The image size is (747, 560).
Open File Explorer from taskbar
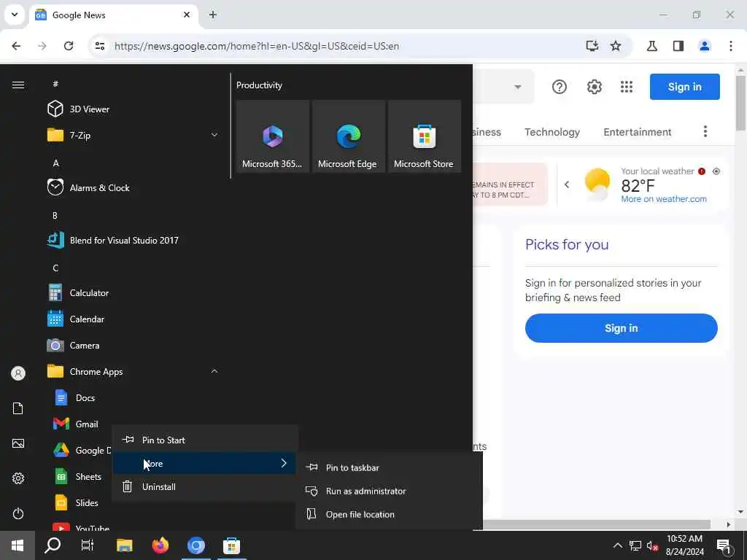tap(124, 545)
